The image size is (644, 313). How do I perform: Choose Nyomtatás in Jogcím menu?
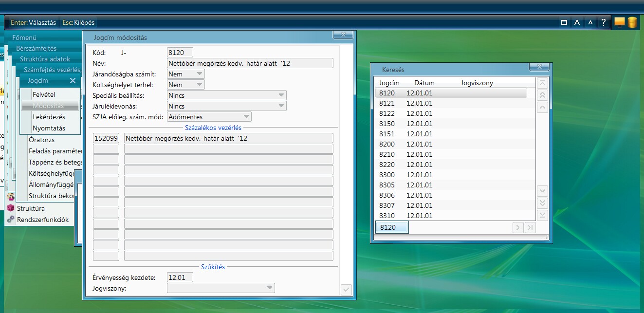point(49,128)
